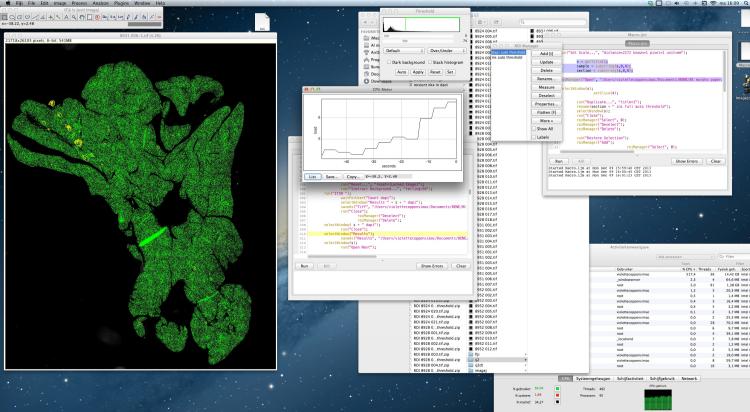Open the More options in ROI Manager
750x412 pixels.
click(x=544, y=119)
